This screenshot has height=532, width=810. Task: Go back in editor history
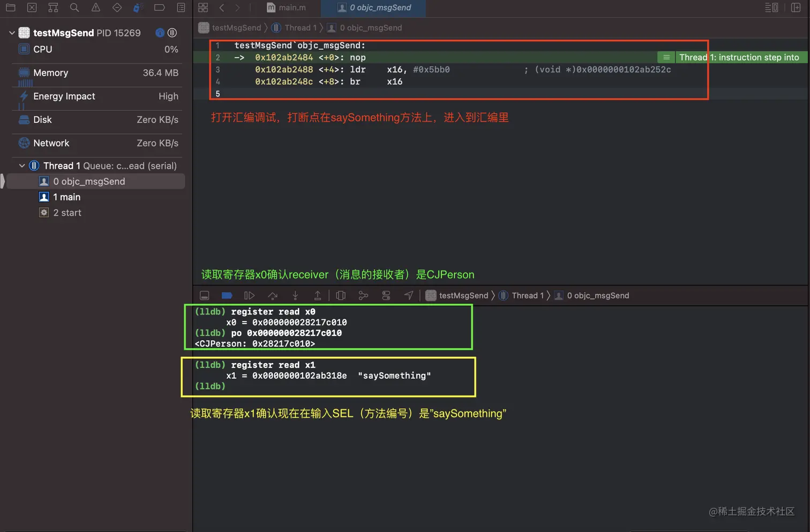222,8
